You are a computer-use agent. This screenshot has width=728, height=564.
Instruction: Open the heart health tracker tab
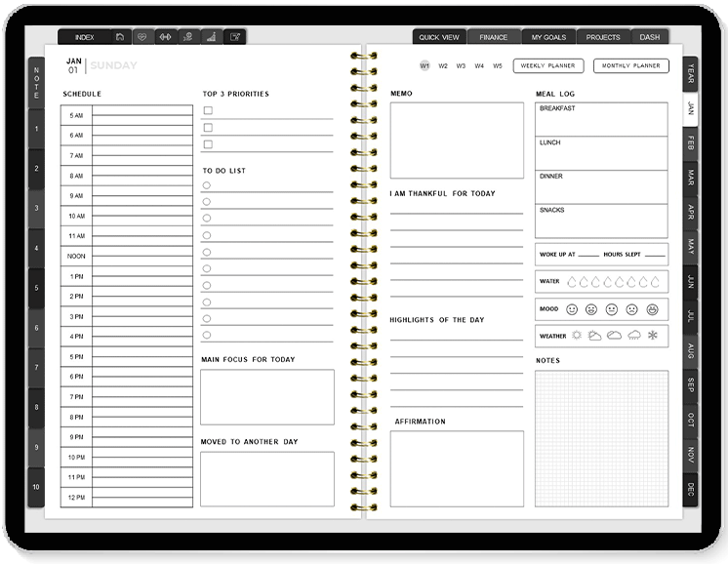pos(142,37)
